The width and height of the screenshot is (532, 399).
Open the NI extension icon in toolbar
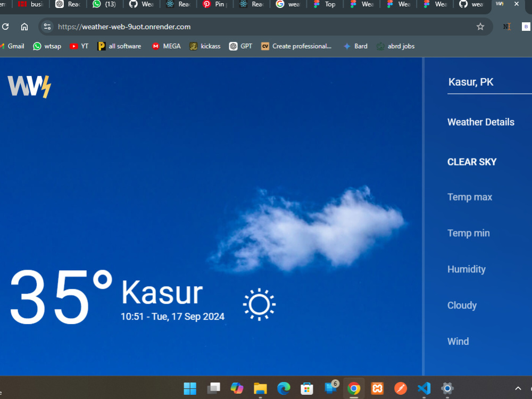[507, 27]
